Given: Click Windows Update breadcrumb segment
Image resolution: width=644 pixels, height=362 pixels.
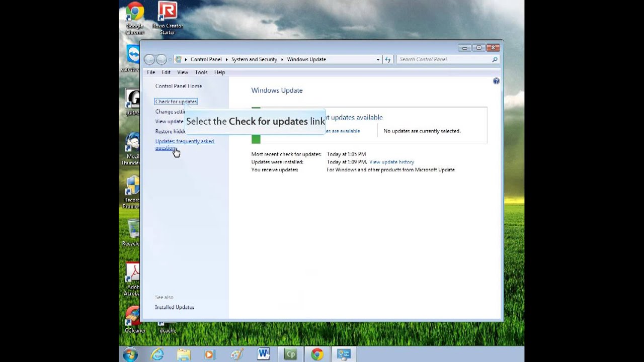Looking at the screenshot, I should (306, 59).
